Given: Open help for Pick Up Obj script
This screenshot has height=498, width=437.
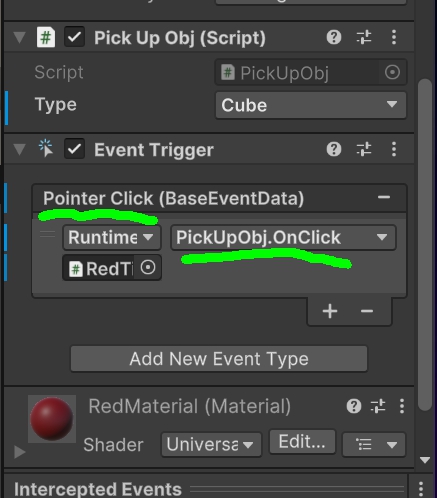Looking at the screenshot, I should coord(334,37).
